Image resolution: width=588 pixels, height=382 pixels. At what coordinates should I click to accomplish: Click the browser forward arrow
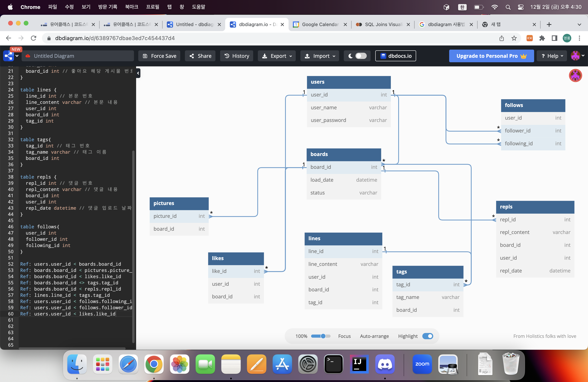click(21, 38)
